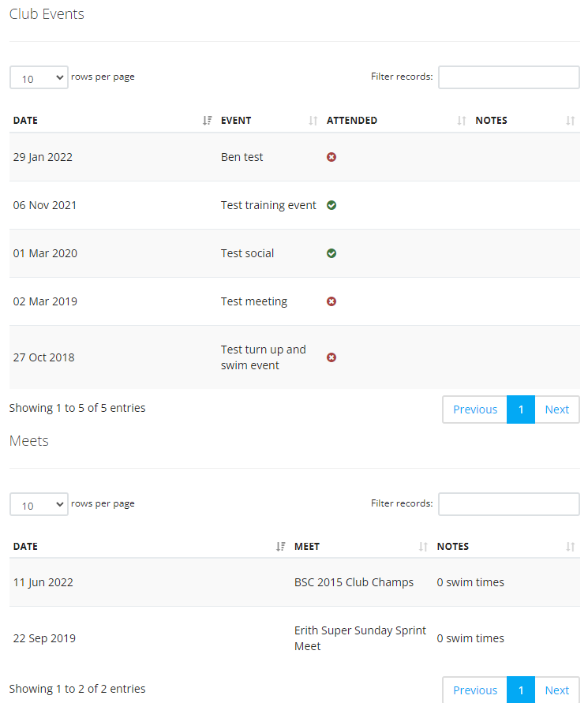The width and height of the screenshot is (588, 703).
Task: Open Club Events rows per page dropdown
Action: pos(39,77)
